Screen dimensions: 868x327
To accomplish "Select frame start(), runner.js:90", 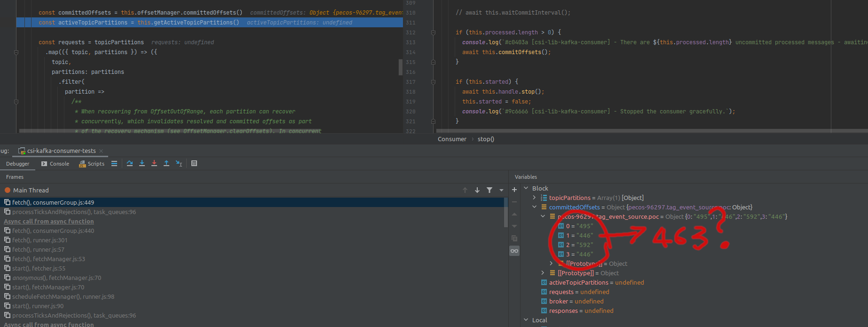I will (x=252, y=306).
